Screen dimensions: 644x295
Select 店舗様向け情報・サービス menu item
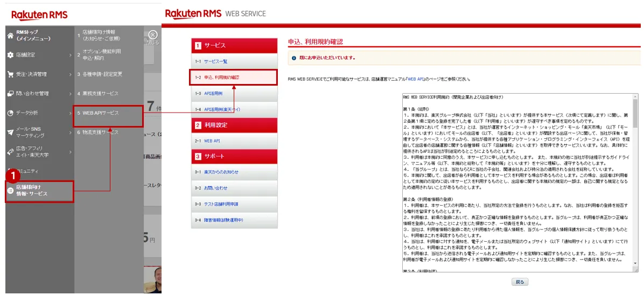pos(40,191)
